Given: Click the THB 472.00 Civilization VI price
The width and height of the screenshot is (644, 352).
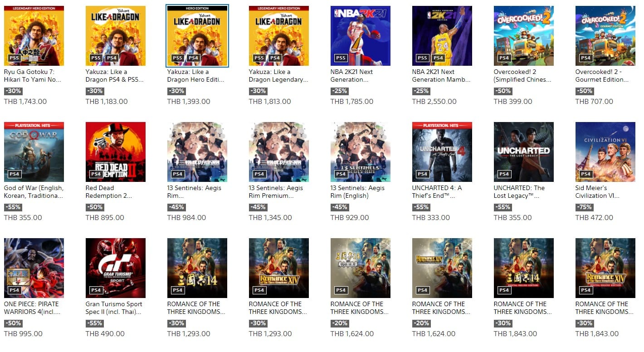Looking at the screenshot, I should [x=594, y=218].
